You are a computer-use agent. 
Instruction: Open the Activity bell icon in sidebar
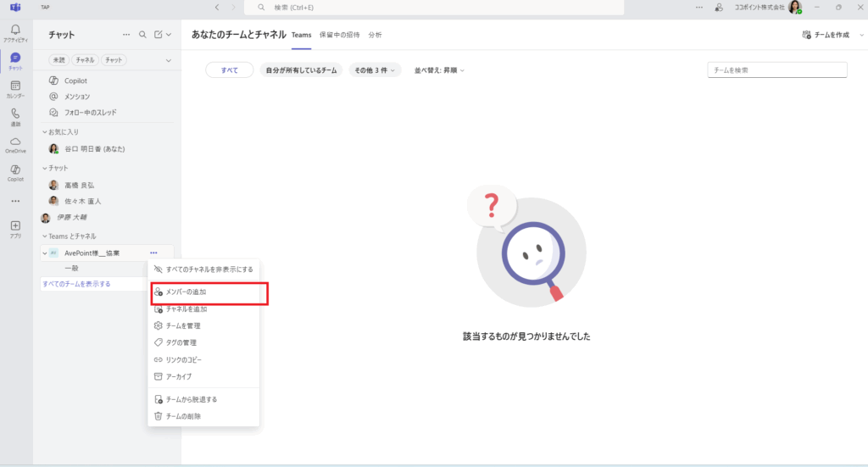(15, 31)
